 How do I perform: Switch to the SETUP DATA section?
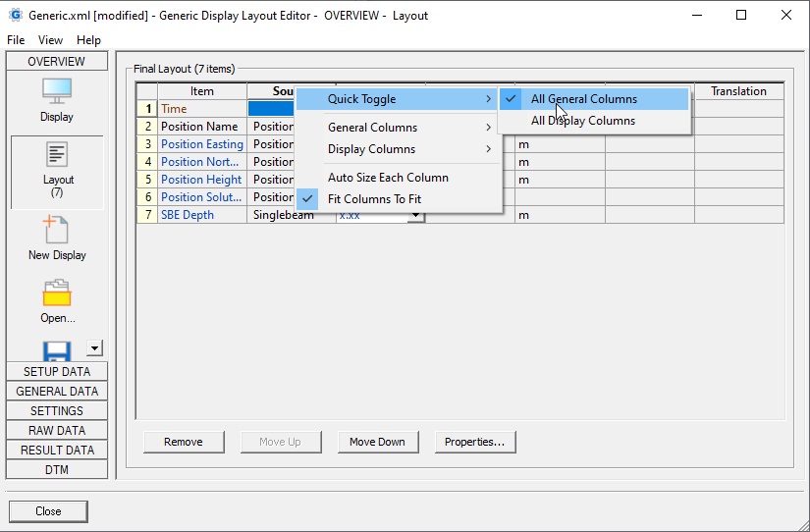click(x=57, y=372)
